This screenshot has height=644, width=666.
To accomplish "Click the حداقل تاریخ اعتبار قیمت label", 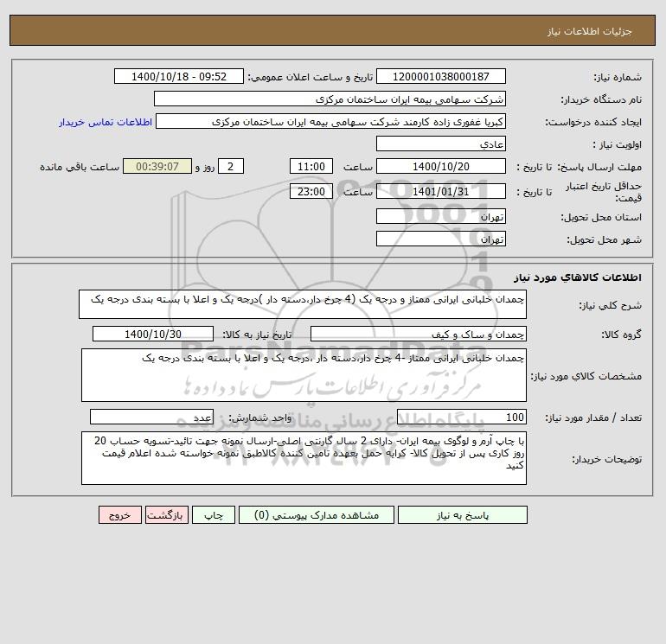I will 603,192.
